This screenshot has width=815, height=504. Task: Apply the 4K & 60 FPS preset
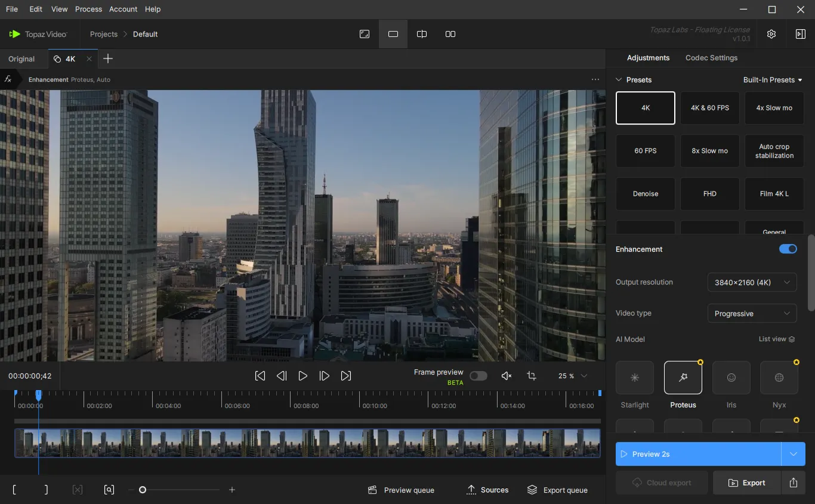tap(709, 108)
